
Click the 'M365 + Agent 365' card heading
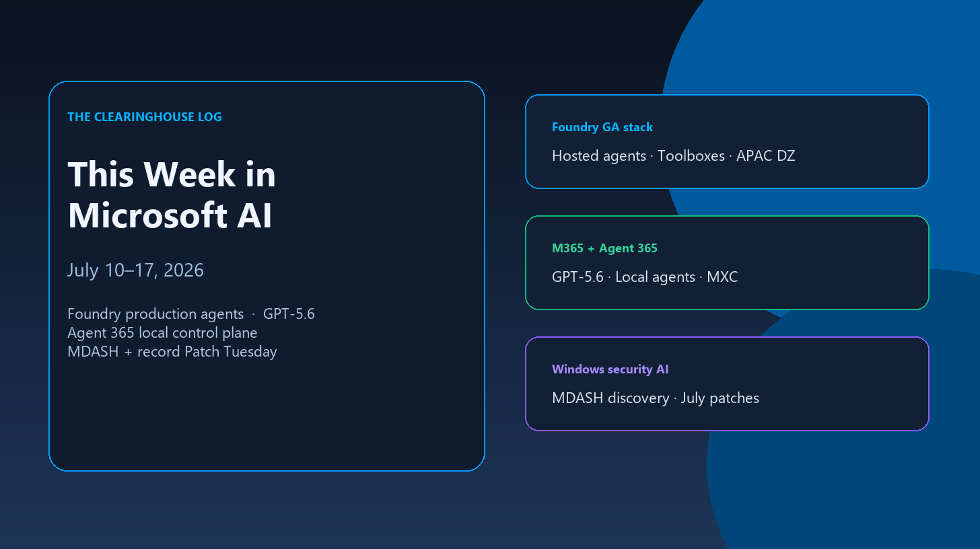[604, 248]
